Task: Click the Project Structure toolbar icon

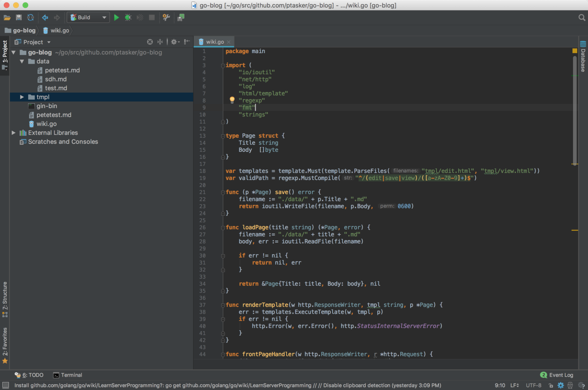Action: [181, 18]
